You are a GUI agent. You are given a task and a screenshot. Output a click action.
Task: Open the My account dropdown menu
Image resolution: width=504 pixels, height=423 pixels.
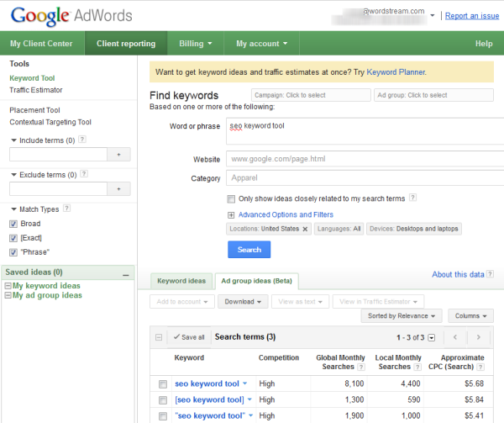click(x=261, y=44)
